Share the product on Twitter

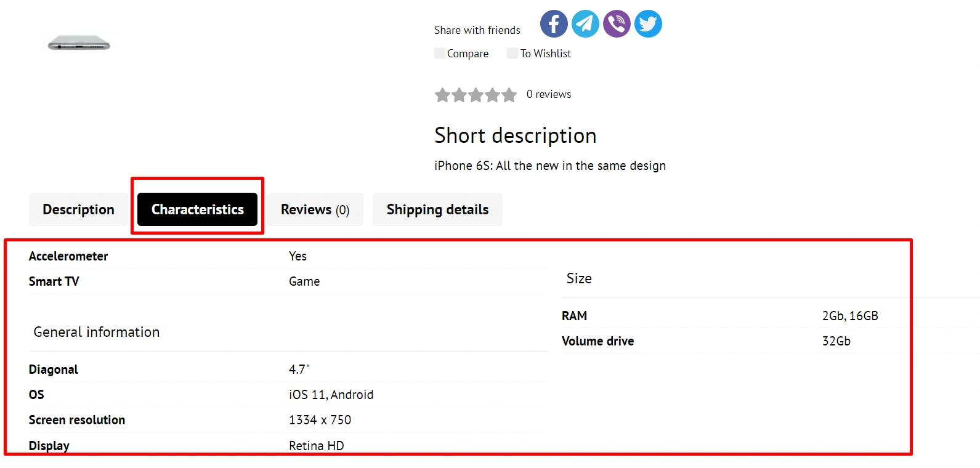(648, 24)
